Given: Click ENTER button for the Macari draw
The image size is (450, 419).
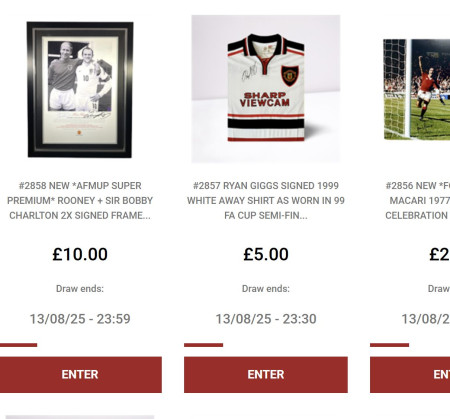Looking at the screenshot, I should point(410,374).
